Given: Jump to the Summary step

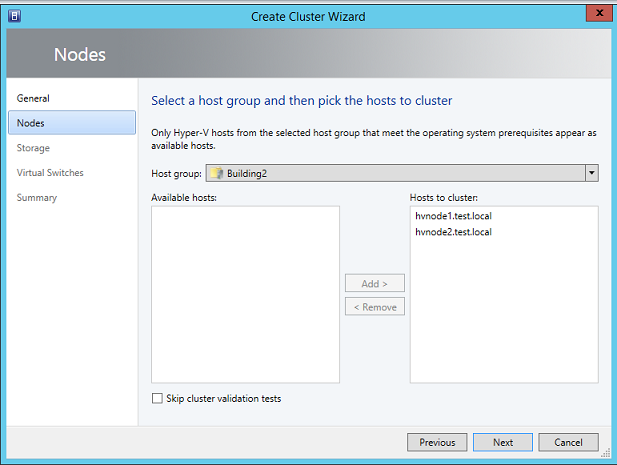Looking at the screenshot, I should (37, 197).
